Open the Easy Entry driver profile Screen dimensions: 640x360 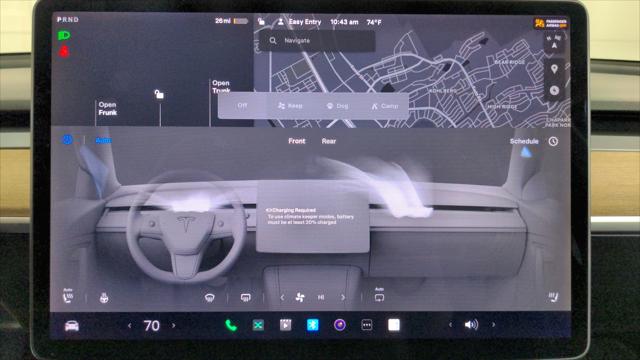[300, 22]
